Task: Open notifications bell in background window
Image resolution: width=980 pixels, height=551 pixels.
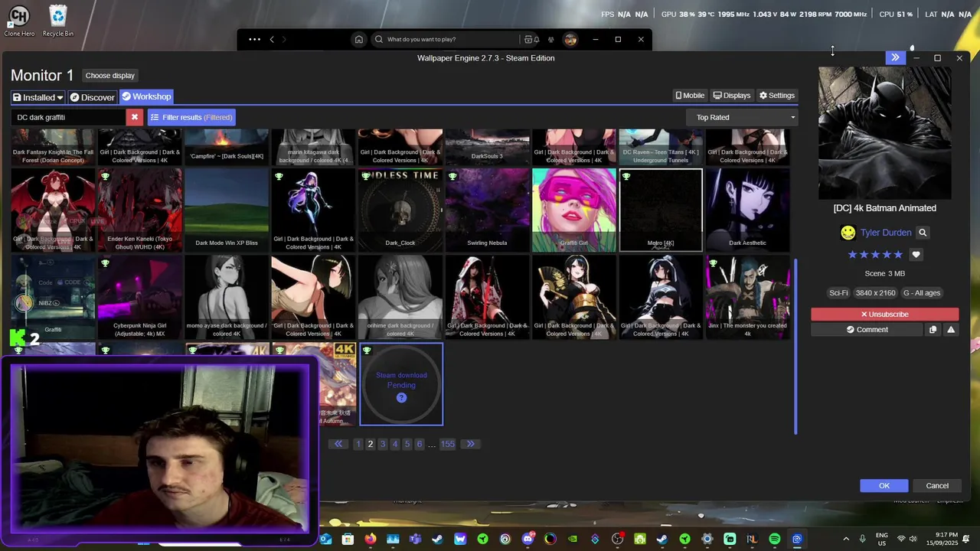Action: point(537,39)
